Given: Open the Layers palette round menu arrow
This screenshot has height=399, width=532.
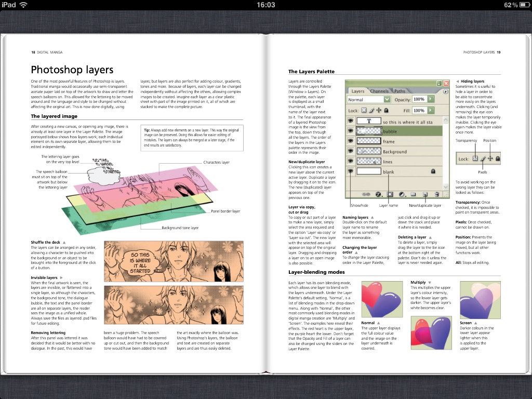Looking at the screenshot, I should pos(445,91).
